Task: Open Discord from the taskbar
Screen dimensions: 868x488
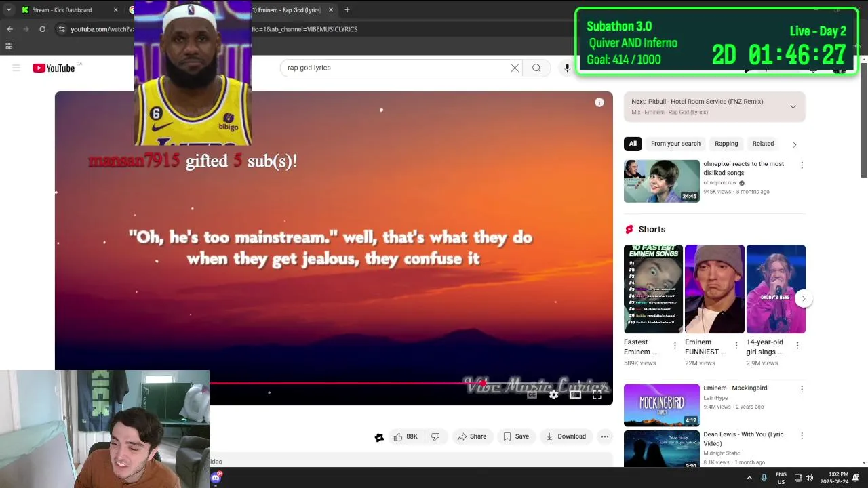Action: pyautogui.click(x=216, y=477)
